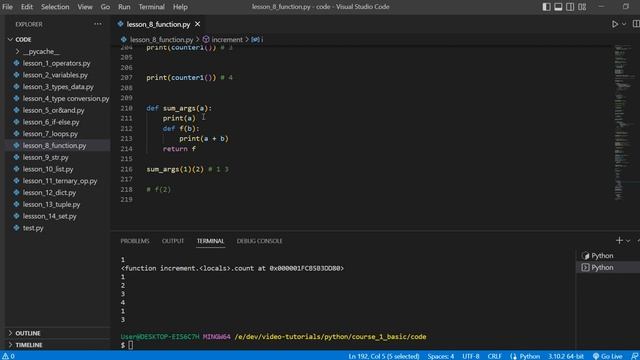The height and width of the screenshot is (360, 640).
Task: Click Ln 192, Col 5 status entry
Action: (384, 356)
